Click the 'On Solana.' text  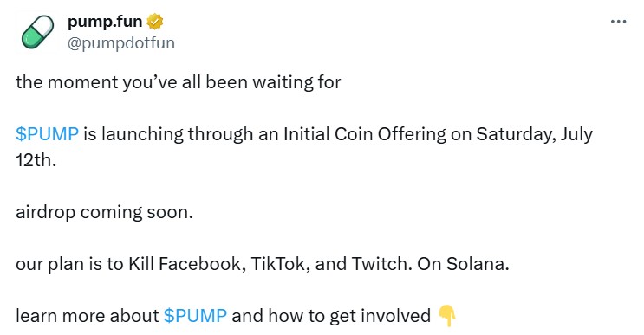(464, 264)
